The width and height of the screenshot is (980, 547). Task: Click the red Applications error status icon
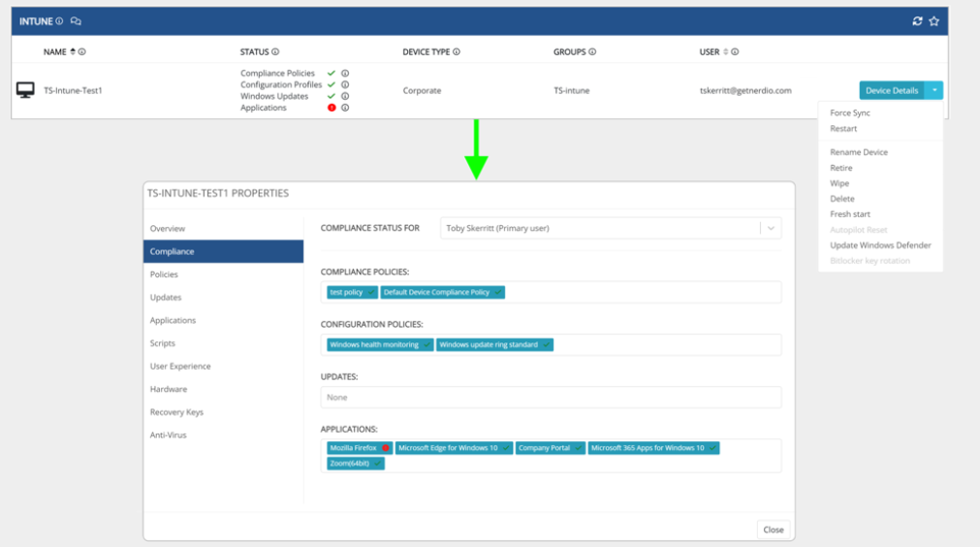332,108
